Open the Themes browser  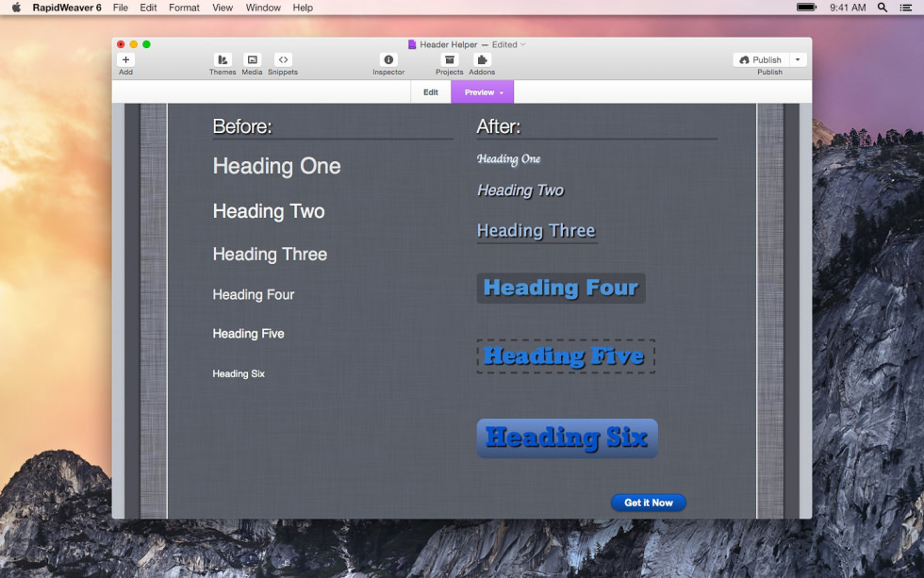tap(223, 59)
